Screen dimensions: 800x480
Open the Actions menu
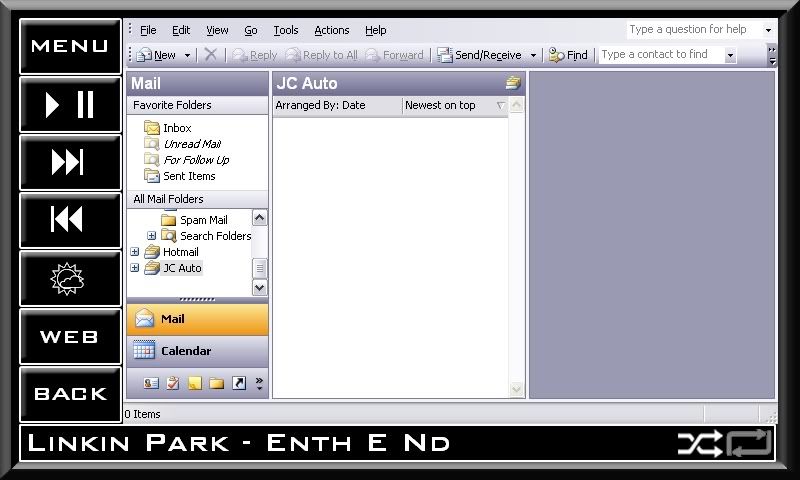[x=332, y=30]
